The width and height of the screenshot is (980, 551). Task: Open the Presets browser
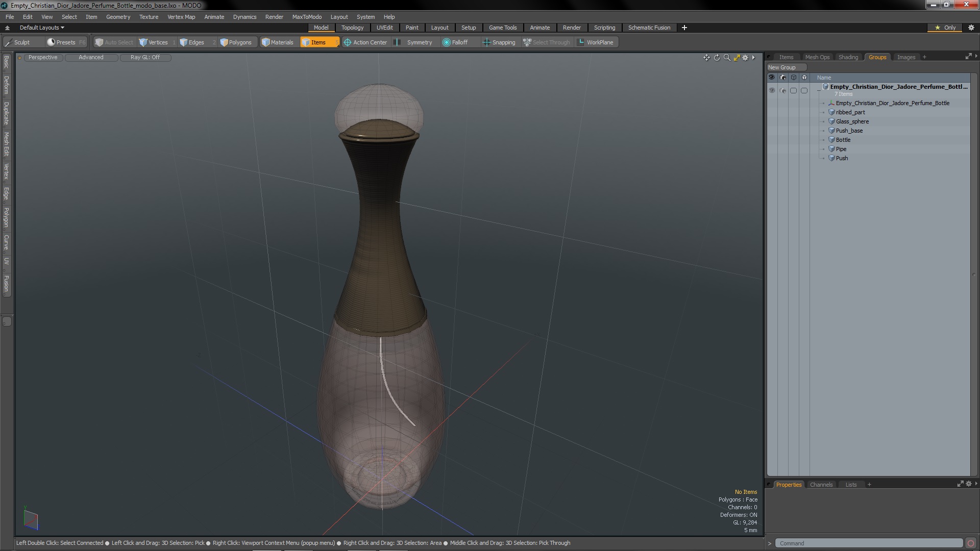(x=66, y=42)
